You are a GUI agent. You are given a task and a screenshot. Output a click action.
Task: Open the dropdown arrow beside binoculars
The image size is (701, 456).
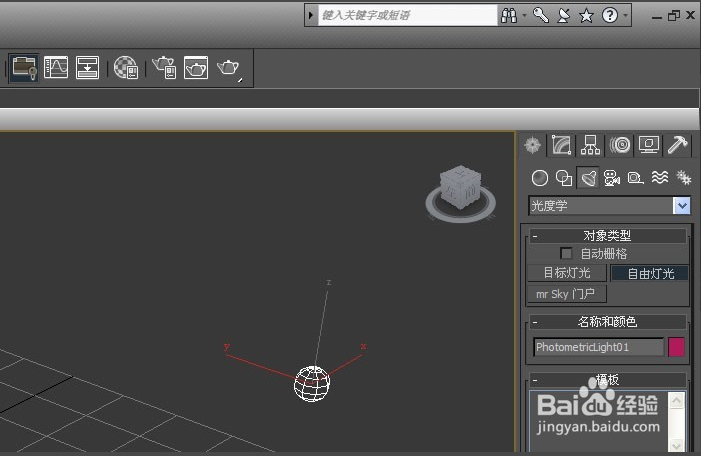524,16
